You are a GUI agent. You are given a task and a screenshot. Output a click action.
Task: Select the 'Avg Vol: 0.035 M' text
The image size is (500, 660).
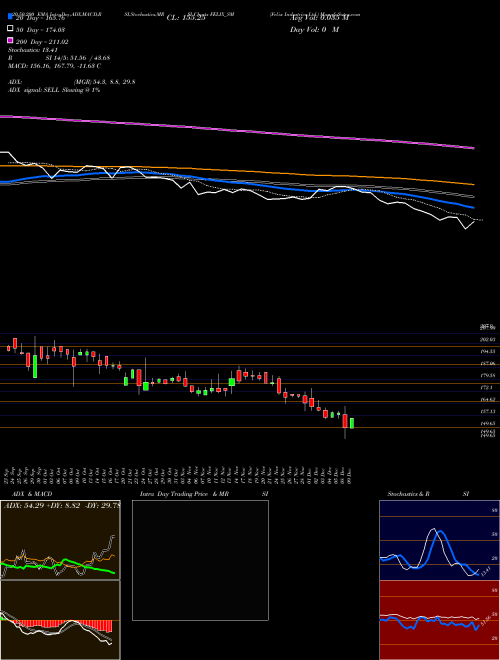pyautogui.click(x=319, y=18)
